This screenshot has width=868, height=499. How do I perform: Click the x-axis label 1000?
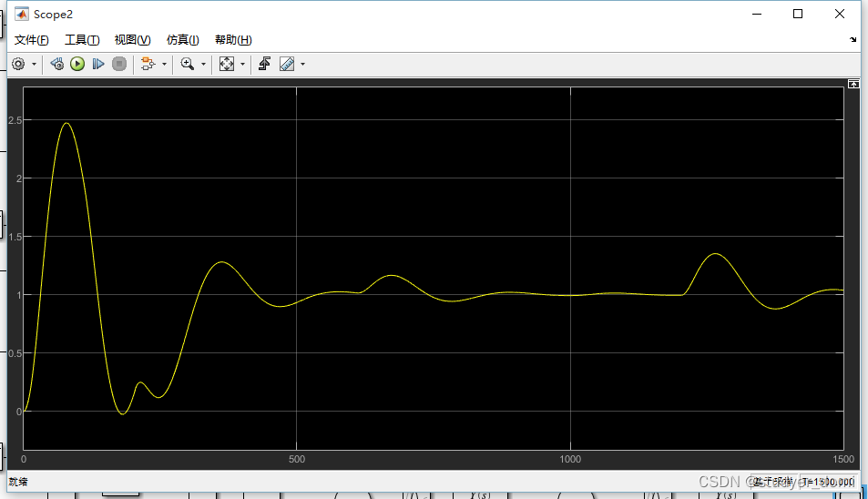pyautogui.click(x=570, y=459)
